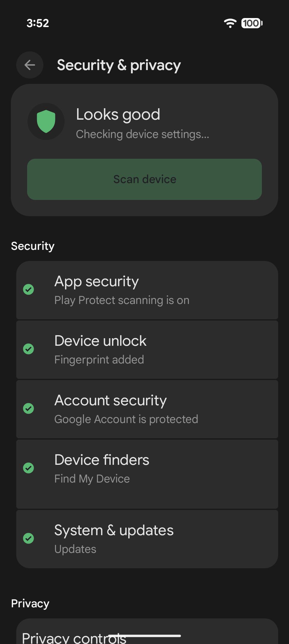
Task: Tap the Wi-Fi status bar icon
Action: click(x=230, y=23)
